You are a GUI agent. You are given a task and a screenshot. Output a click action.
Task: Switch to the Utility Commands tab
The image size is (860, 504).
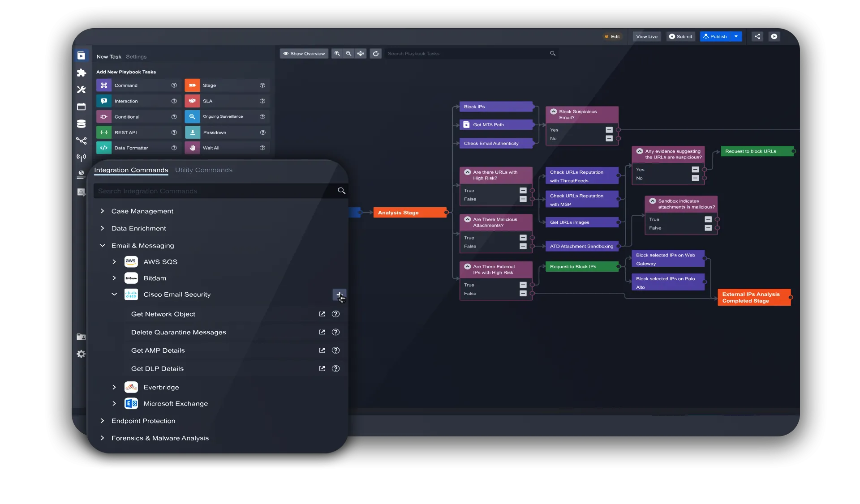click(x=204, y=170)
